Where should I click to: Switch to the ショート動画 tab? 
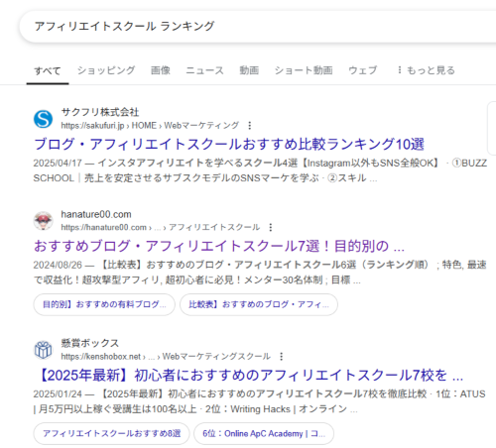click(304, 70)
